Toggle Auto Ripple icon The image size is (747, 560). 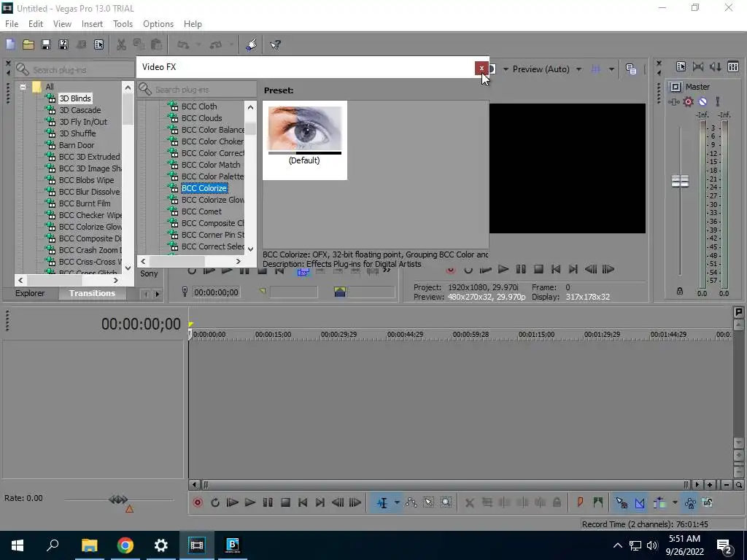(659, 502)
